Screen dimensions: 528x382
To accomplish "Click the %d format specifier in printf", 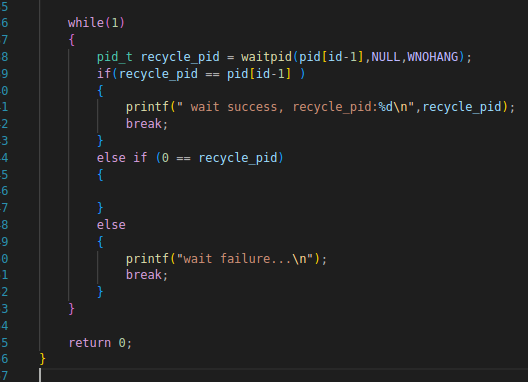I will click(385, 107).
